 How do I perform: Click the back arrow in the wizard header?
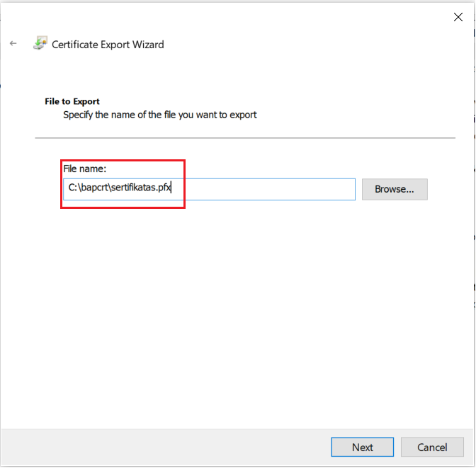pos(13,44)
